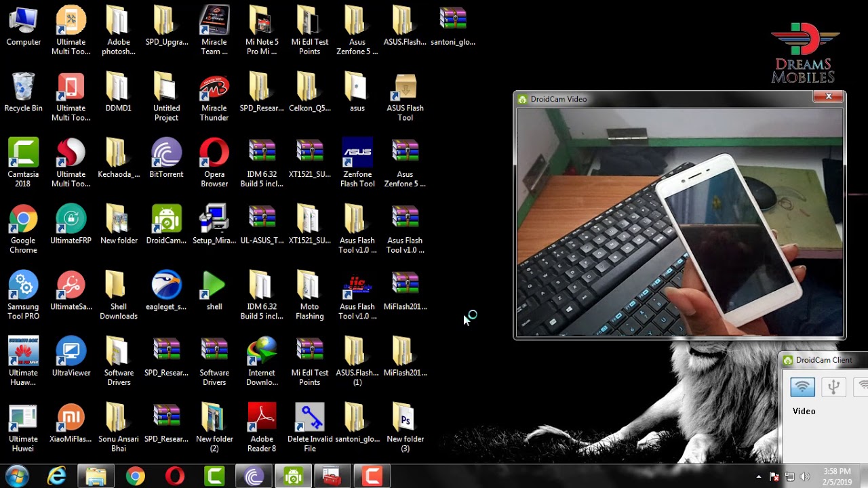This screenshot has height=488, width=868.
Task: Open red Camtasia Recorder taskbar icon
Action: point(372,476)
